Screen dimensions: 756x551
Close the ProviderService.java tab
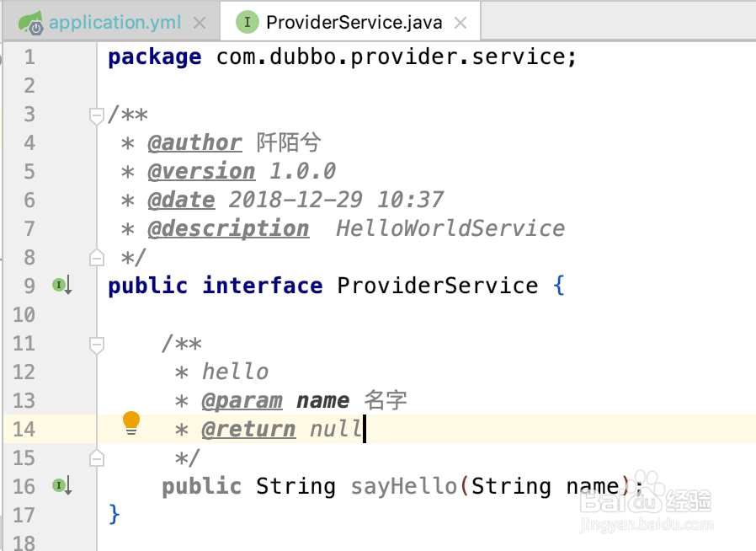[461, 23]
